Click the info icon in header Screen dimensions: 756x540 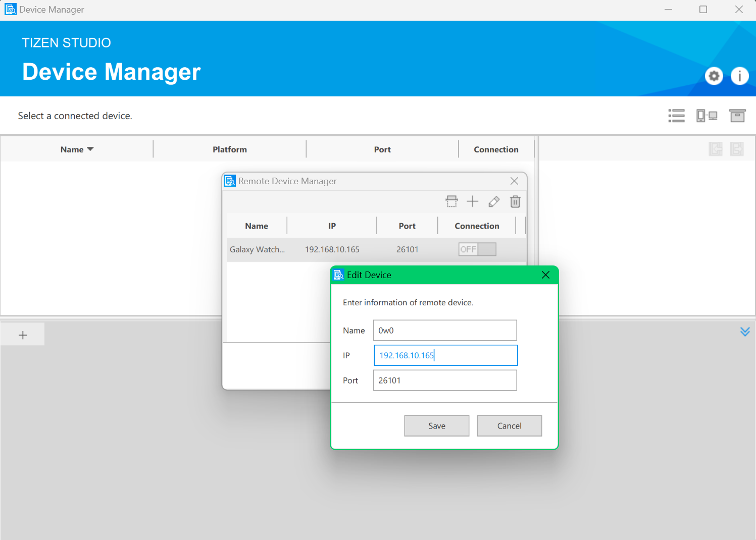[739, 76]
